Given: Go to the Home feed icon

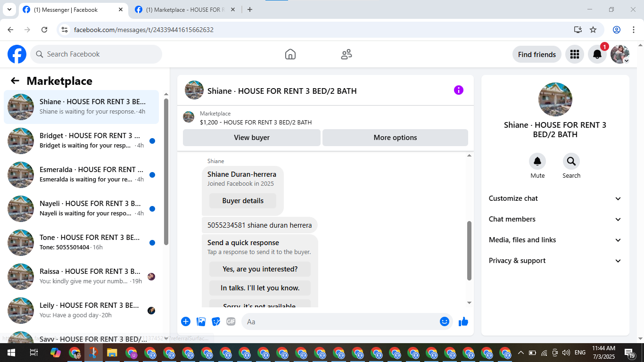Looking at the screenshot, I should pos(290,54).
